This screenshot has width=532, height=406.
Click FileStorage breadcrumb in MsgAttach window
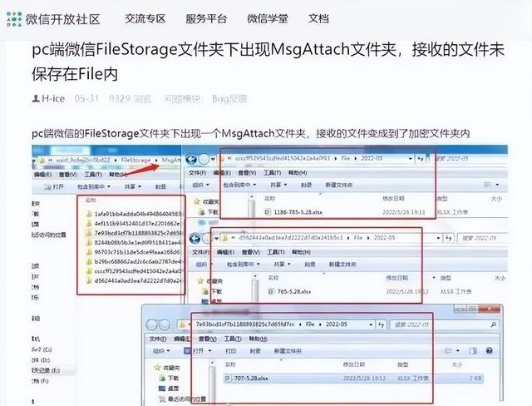coord(135,160)
